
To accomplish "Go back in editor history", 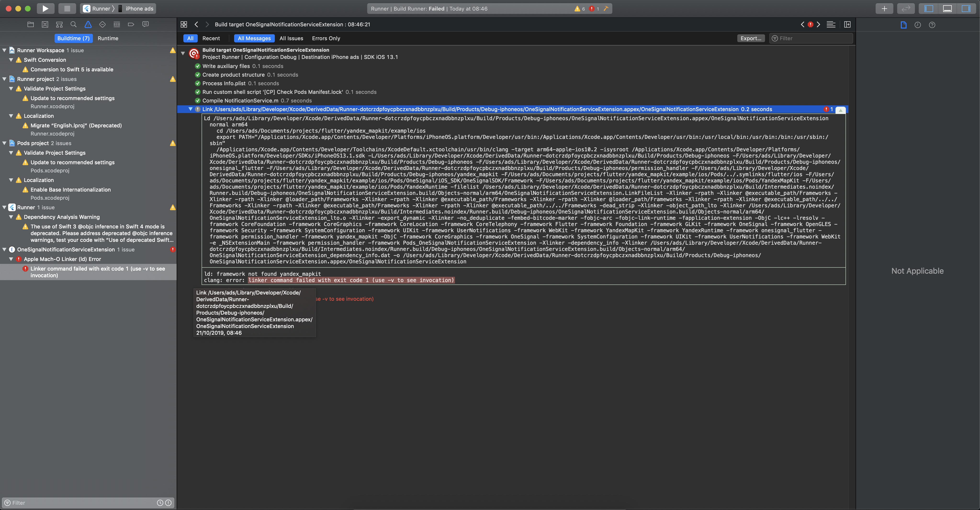I will click(196, 24).
